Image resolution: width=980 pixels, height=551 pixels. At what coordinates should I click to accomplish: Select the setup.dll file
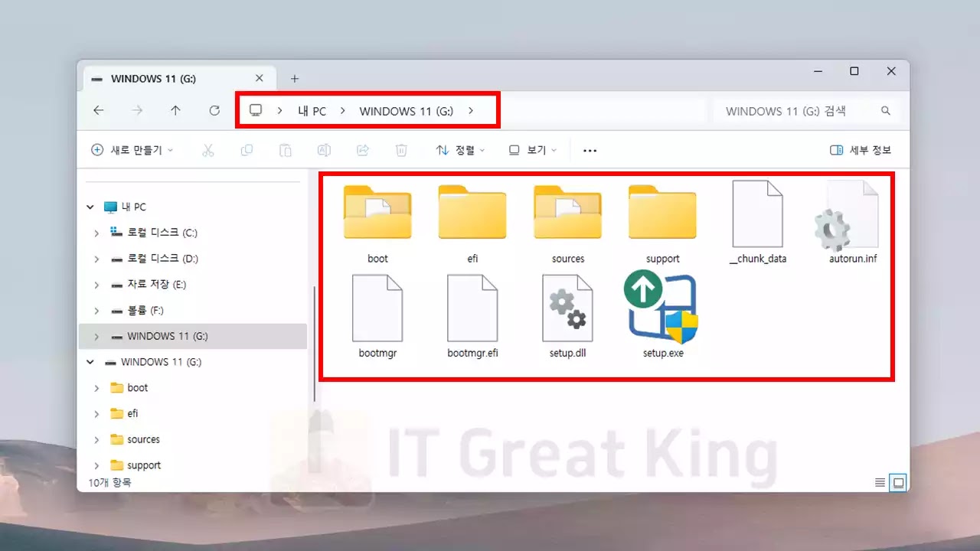tap(567, 318)
